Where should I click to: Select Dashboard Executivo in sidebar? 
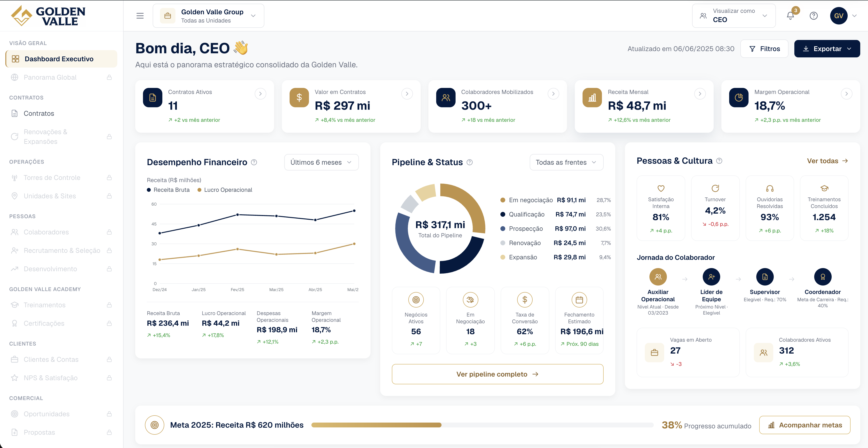(62, 59)
